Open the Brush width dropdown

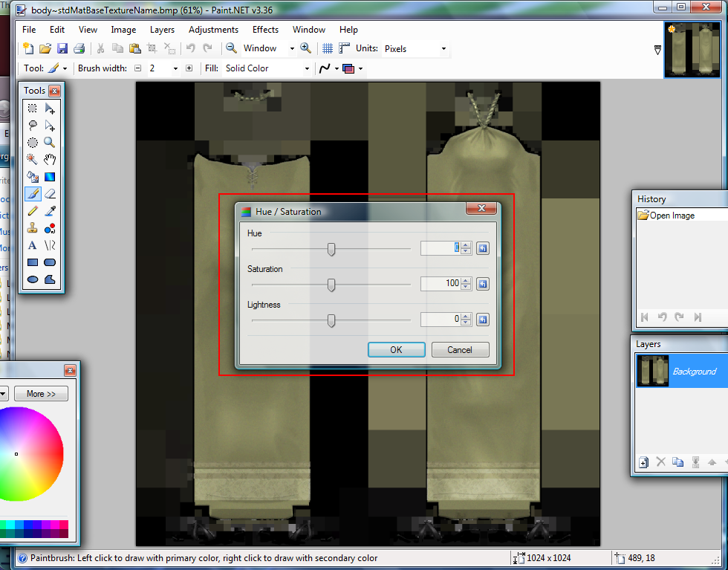[x=175, y=68]
